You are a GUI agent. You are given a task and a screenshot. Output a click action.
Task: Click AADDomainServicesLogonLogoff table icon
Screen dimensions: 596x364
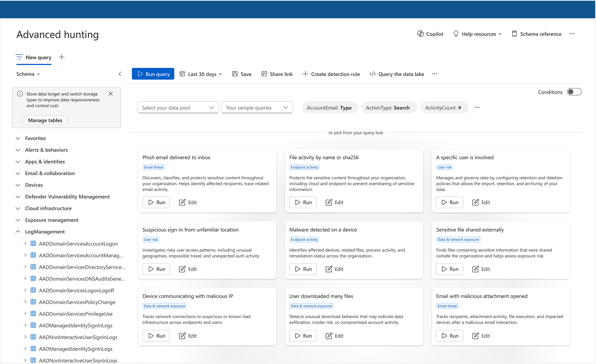click(x=33, y=290)
